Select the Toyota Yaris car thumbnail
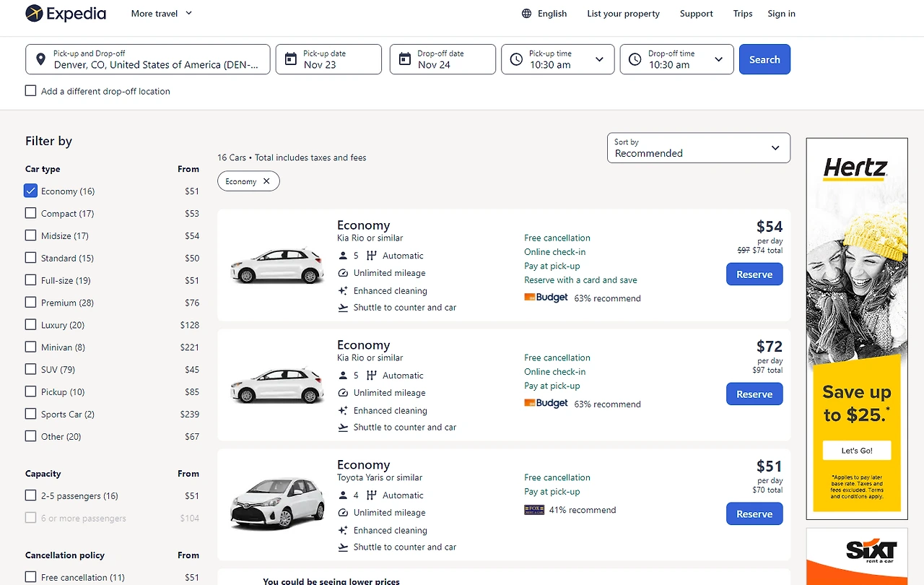Image resolution: width=924 pixels, height=585 pixels. coord(277,504)
